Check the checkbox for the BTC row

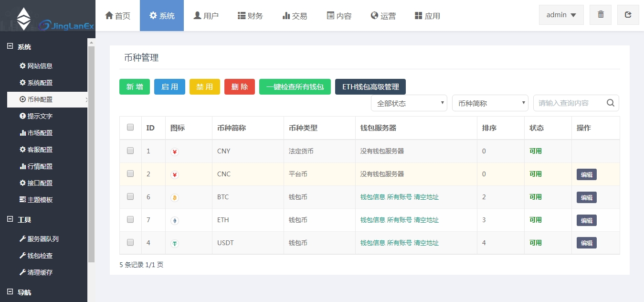coord(130,196)
